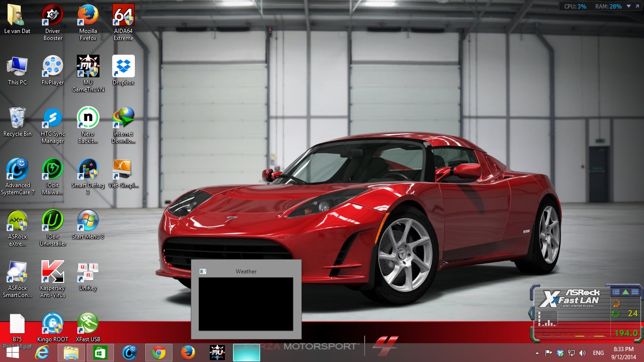Click the green ring in XFast LAN
The height and width of the screenshot is (362, 644).
[x=616, y=313]
